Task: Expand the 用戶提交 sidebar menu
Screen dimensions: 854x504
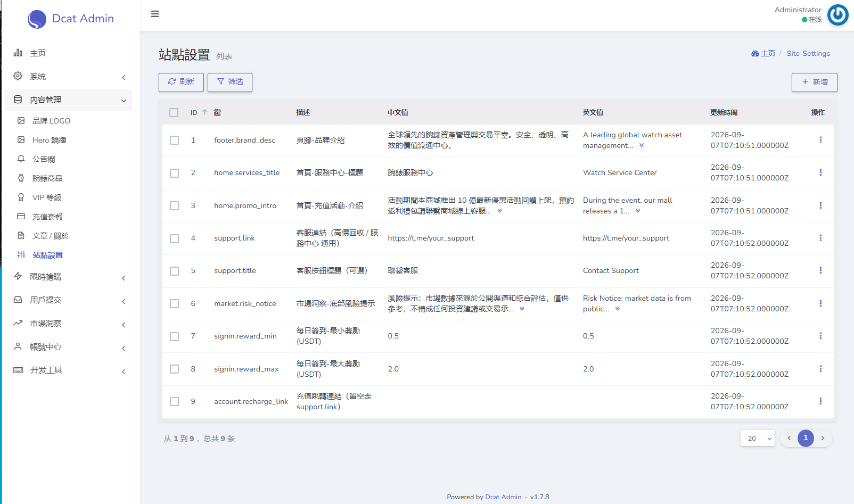Action: pyautogui.click(x=70, y=300)
